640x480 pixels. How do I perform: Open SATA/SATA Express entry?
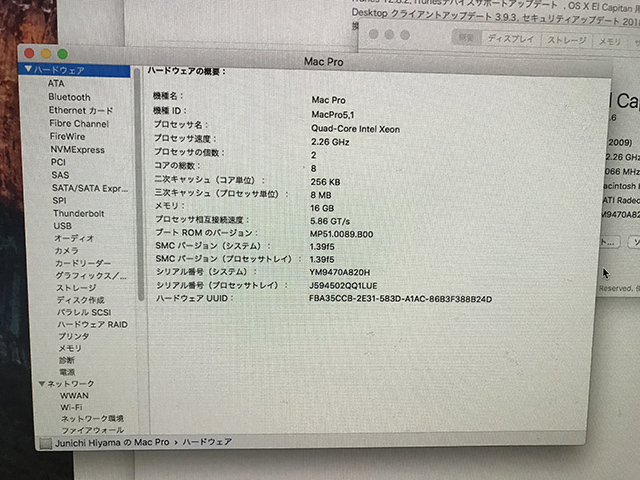90,188
